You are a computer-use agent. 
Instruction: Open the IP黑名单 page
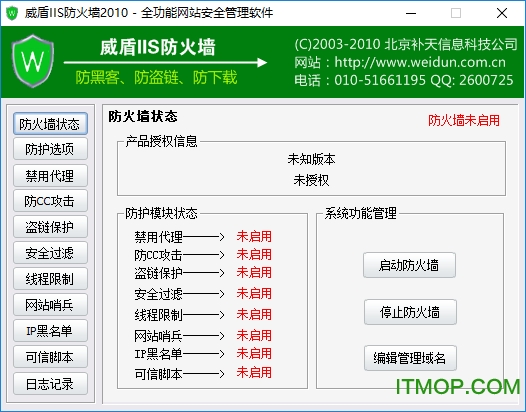[x=50, y=331]
